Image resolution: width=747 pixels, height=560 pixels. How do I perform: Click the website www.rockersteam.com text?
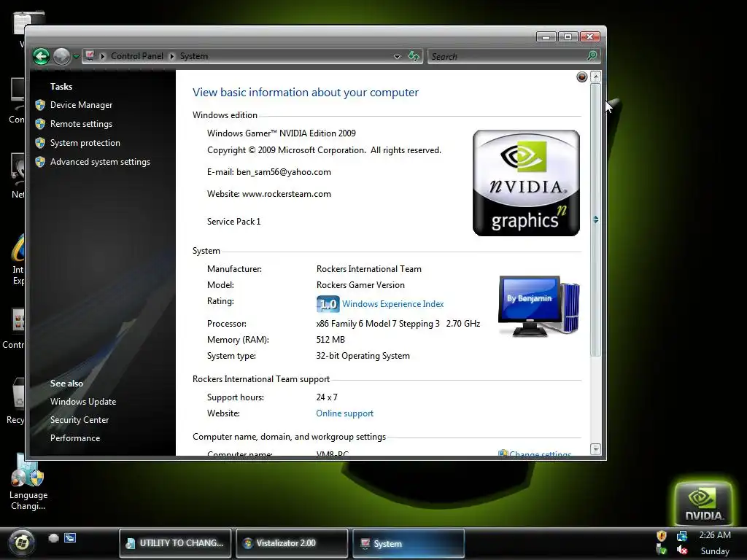(286, 194)
